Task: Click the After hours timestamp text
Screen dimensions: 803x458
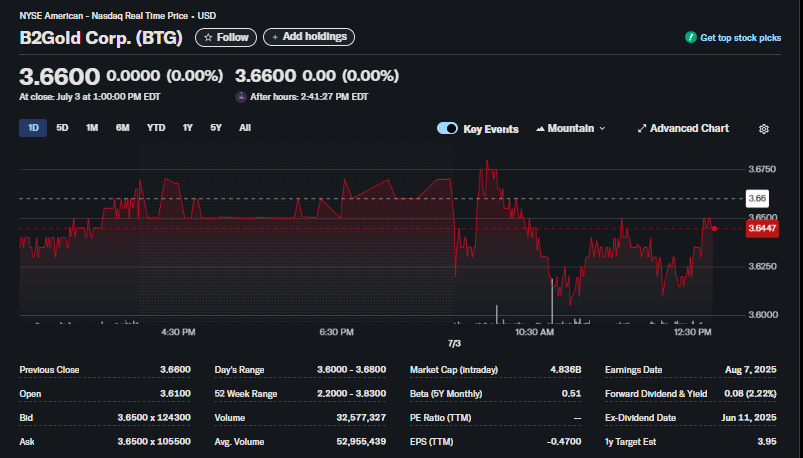Action: pyautogui.click(x=309, y=97)
